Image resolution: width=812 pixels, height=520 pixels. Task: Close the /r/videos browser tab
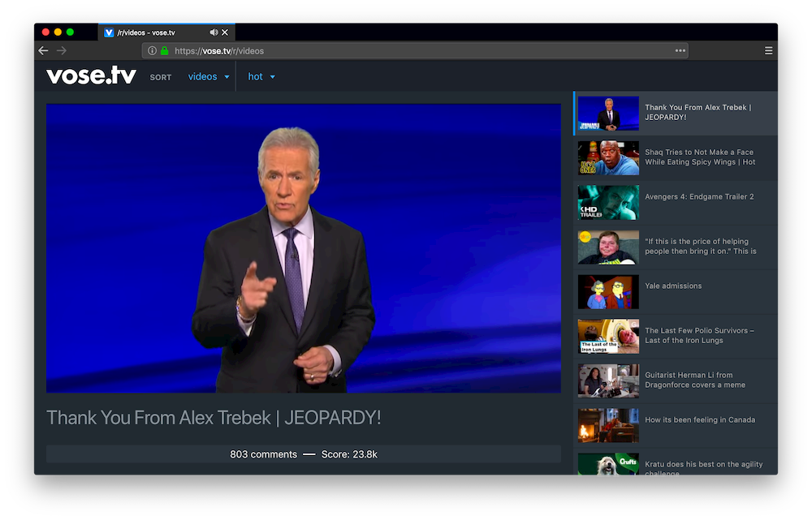[x=225, y=32]
